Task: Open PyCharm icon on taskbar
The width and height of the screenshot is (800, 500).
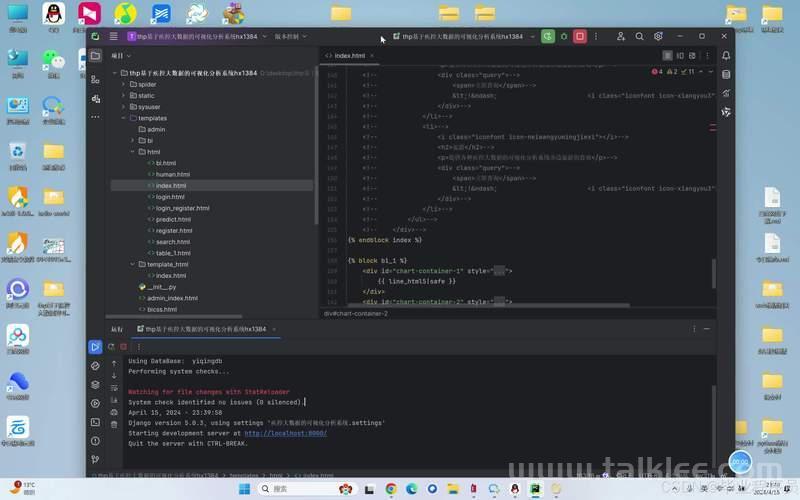Action: tap(535, 489)
